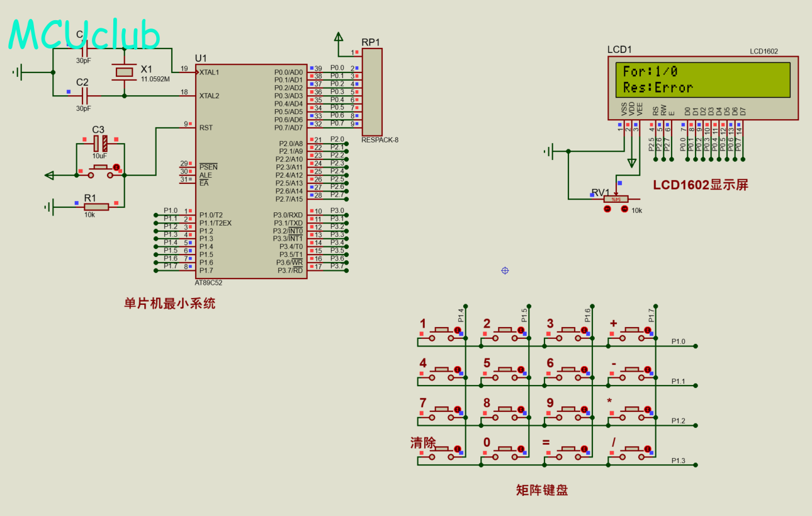This screenshot has width=812, height=516.
Task: Click the 'RESPACK-8' part label
Action: tap(380, 140)
